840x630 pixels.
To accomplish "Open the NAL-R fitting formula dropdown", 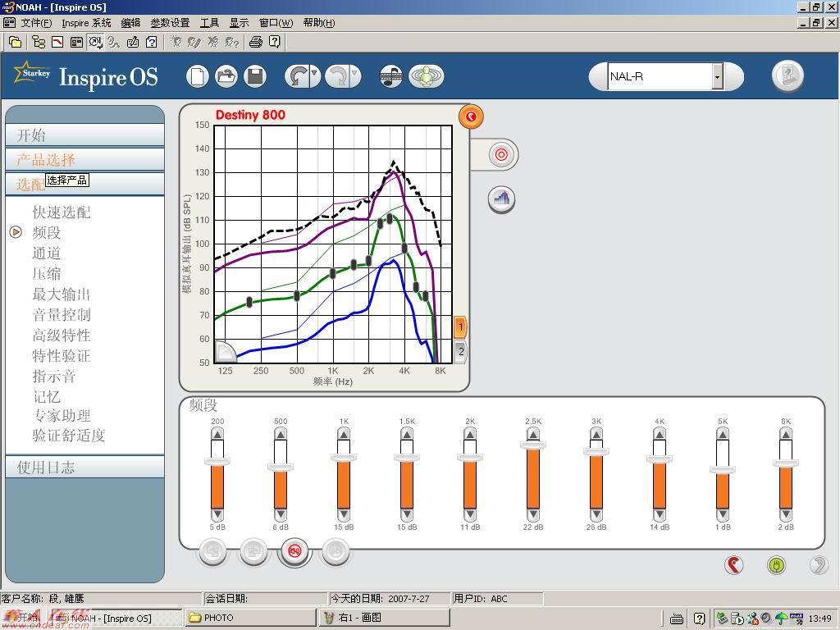I will point(717,76).
